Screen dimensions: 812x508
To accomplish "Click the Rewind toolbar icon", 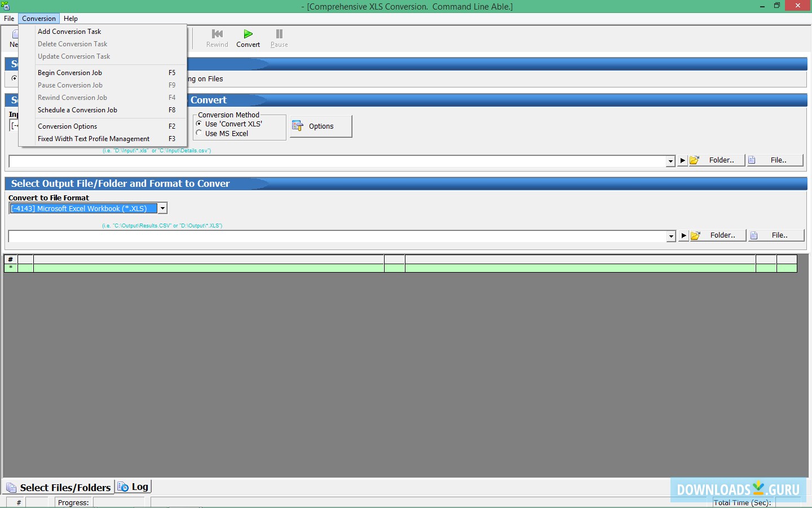I will point(217,34).
